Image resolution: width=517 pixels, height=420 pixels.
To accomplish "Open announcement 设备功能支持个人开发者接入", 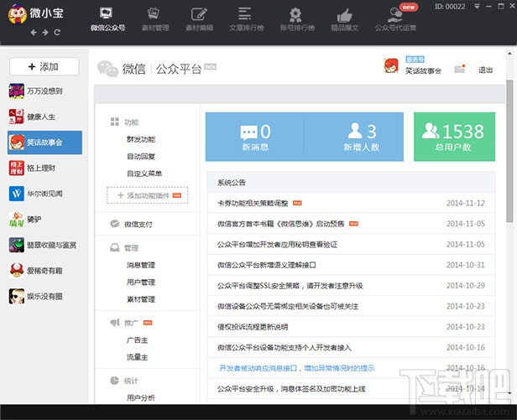I will (x=285, y=348).
